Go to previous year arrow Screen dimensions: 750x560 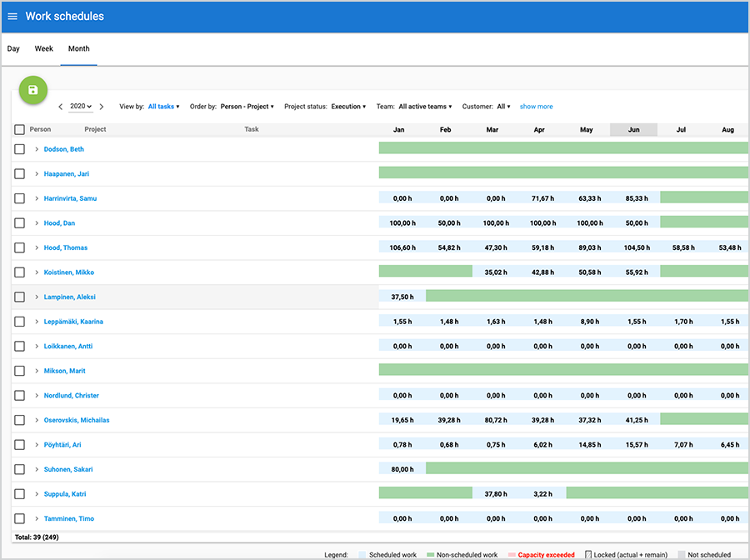point(60,107)
